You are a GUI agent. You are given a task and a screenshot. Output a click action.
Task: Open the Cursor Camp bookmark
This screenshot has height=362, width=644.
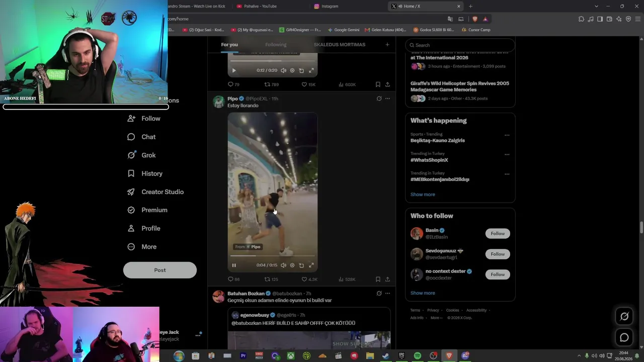[475, 30]
